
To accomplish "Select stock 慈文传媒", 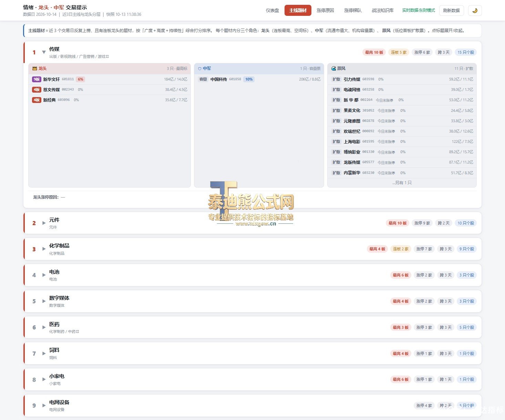I will tap(51, 90).
